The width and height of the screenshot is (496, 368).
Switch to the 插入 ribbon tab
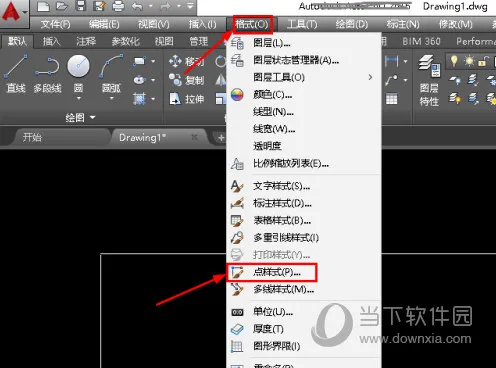(52, 41)
